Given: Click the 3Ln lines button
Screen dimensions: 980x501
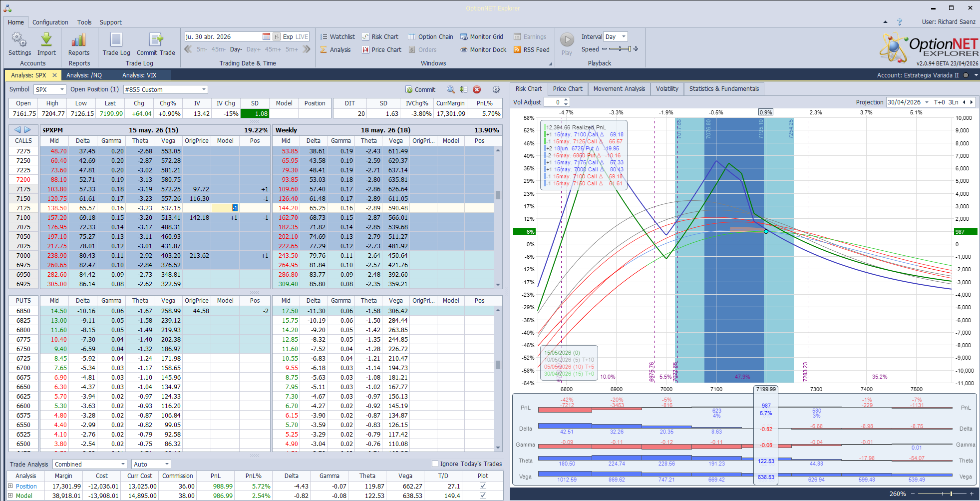Looking at the screenshot, I should tap(953, 102).
